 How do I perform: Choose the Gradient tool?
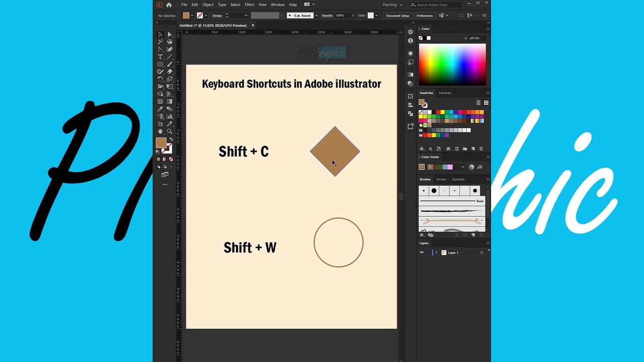[x=170, y=101]
